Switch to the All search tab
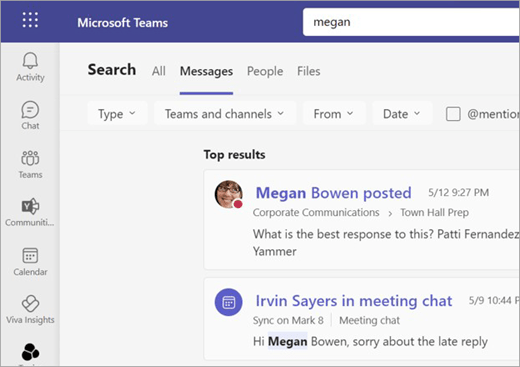This screenshot has width=520, height=367. 159,71
